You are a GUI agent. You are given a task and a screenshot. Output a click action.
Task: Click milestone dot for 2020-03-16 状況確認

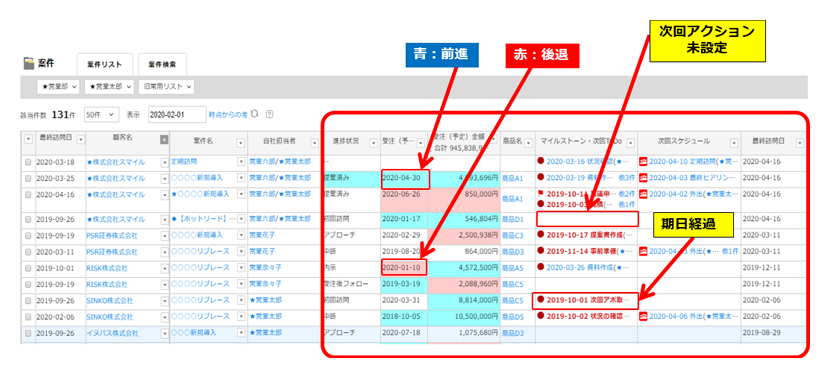[541, 161]
